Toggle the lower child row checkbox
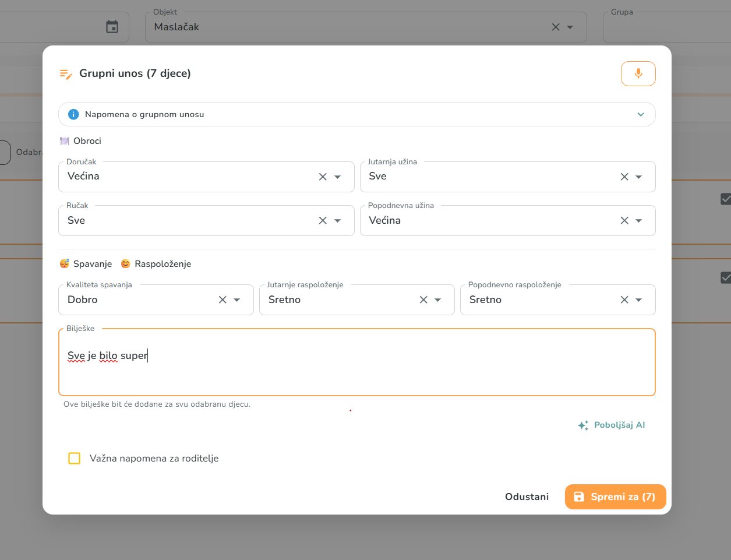 726,277
